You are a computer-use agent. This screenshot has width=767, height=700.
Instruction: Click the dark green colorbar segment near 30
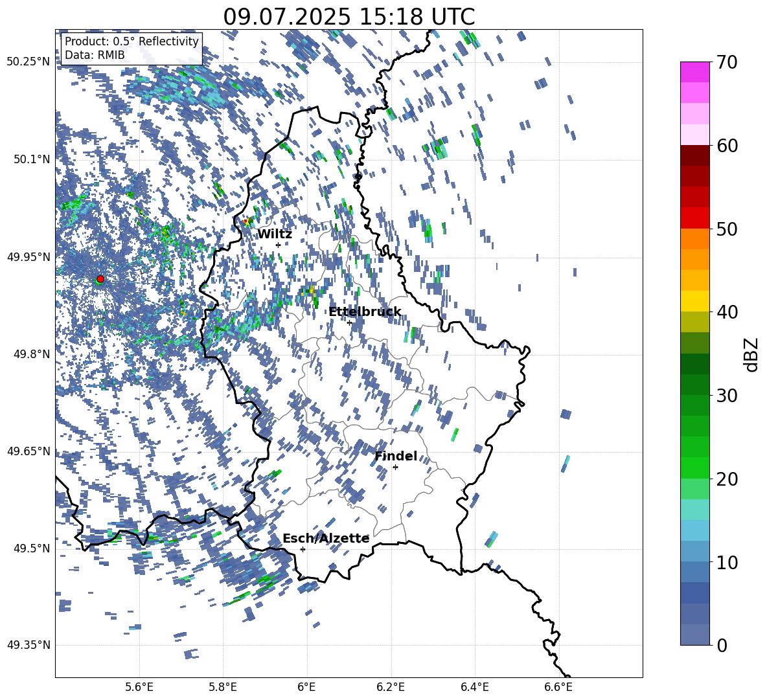click(694, 385)
